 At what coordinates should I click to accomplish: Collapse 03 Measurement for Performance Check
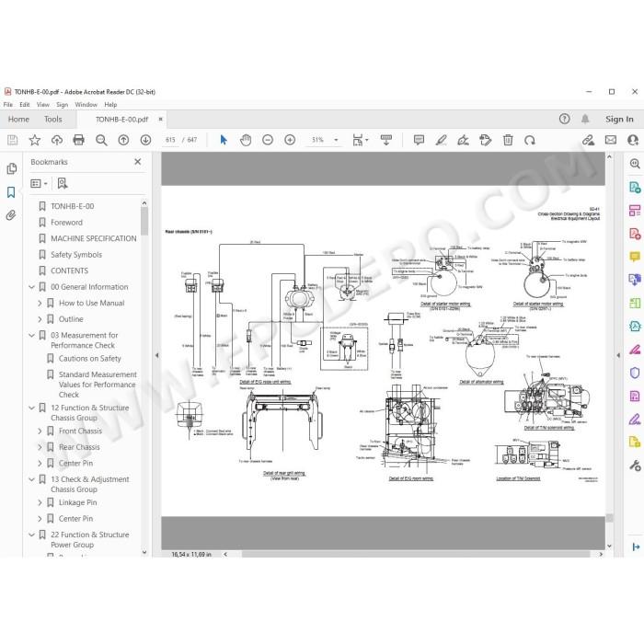tap(31, 336)
